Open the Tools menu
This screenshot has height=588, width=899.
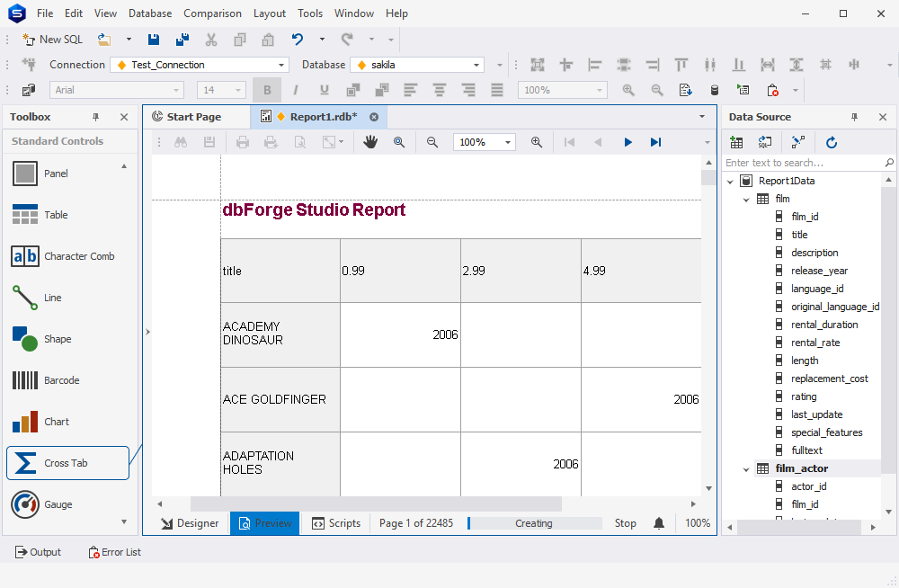[x=310, y=13]
